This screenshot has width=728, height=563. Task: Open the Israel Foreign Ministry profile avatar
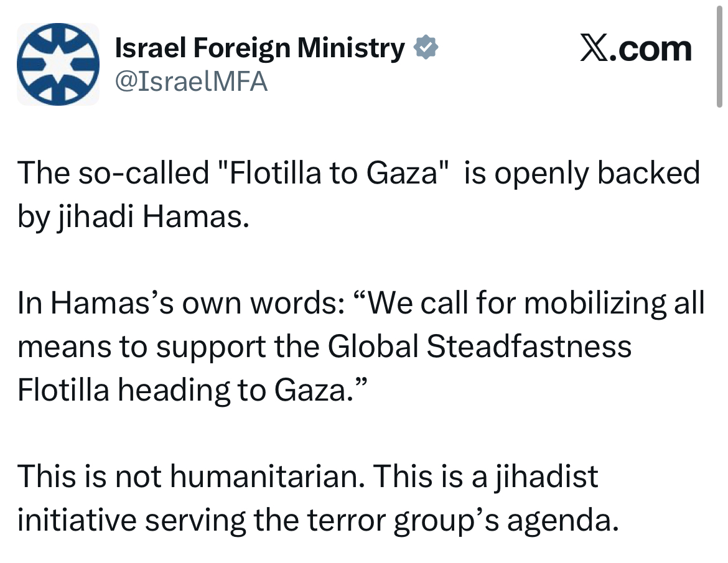point(58,64)
